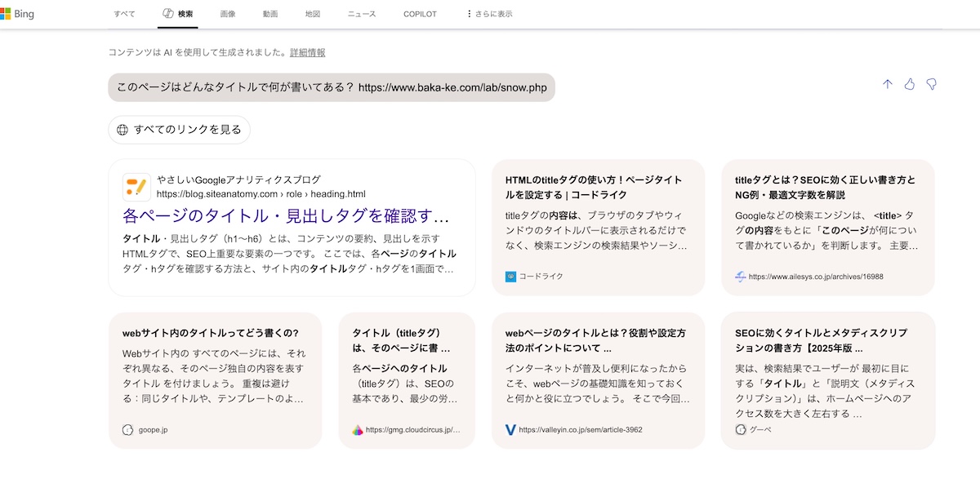Image resolution: width=980 pixels, height=501 pixels.
Task: Click the コードライク favicon
Action: 510,277
